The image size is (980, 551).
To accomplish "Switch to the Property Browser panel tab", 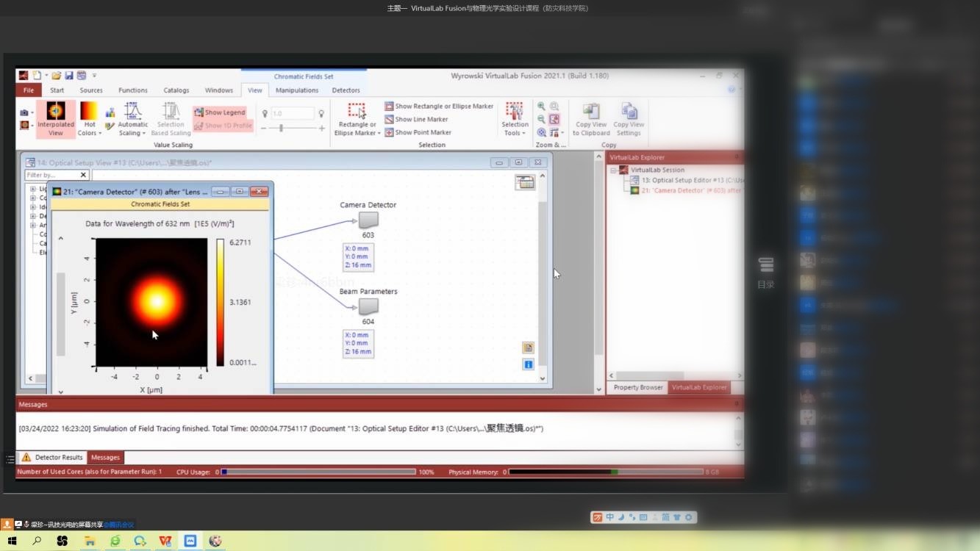I will (637, 387).
